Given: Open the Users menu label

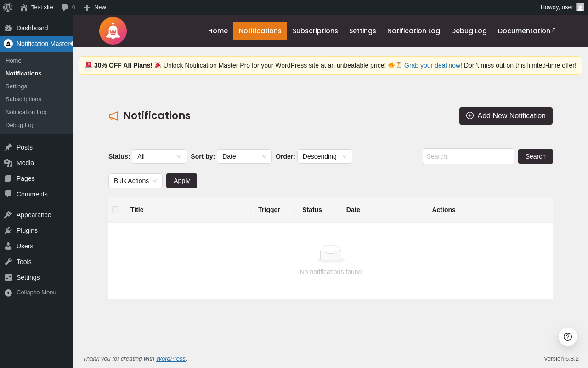Looking at the screenshot, I should coord(25,246).
